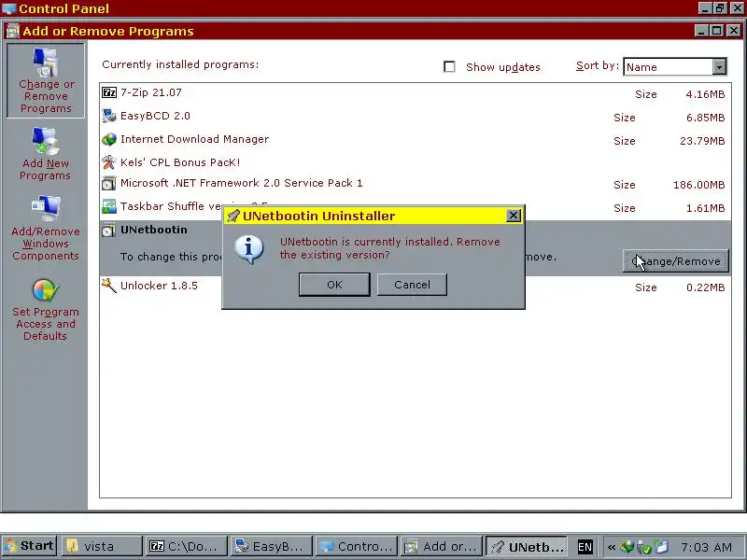The width and height of the screenshot is (747, 560).
Task: Select the Unlocker 1.8.5 entry
Action: coord(416,287)
